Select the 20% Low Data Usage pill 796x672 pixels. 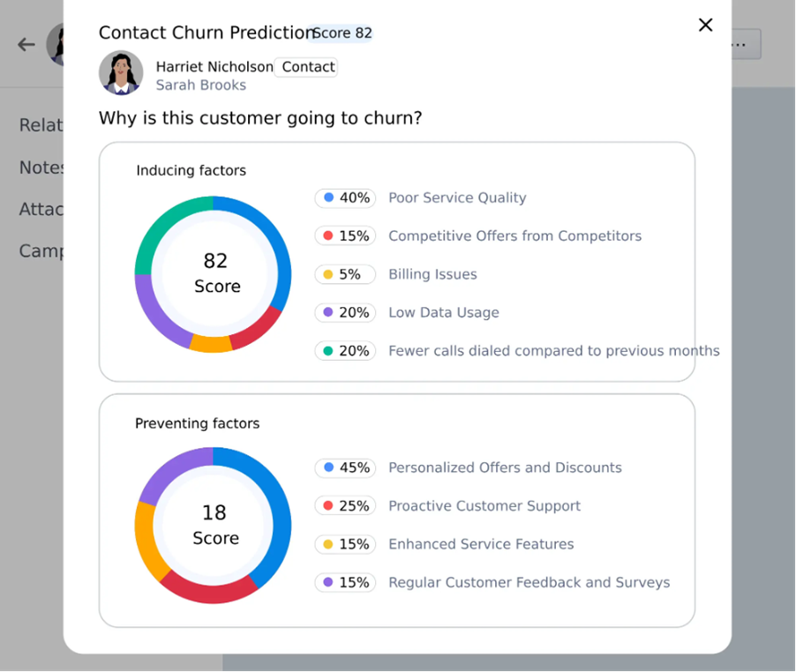pos(345,313)
